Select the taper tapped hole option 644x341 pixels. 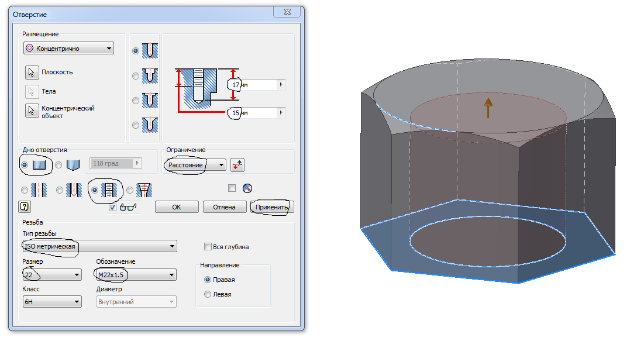129,190
